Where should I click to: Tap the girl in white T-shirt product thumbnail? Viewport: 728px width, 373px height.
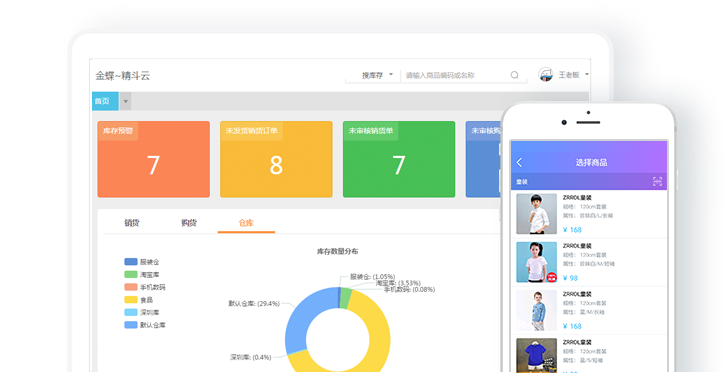[x=536, y=262]
